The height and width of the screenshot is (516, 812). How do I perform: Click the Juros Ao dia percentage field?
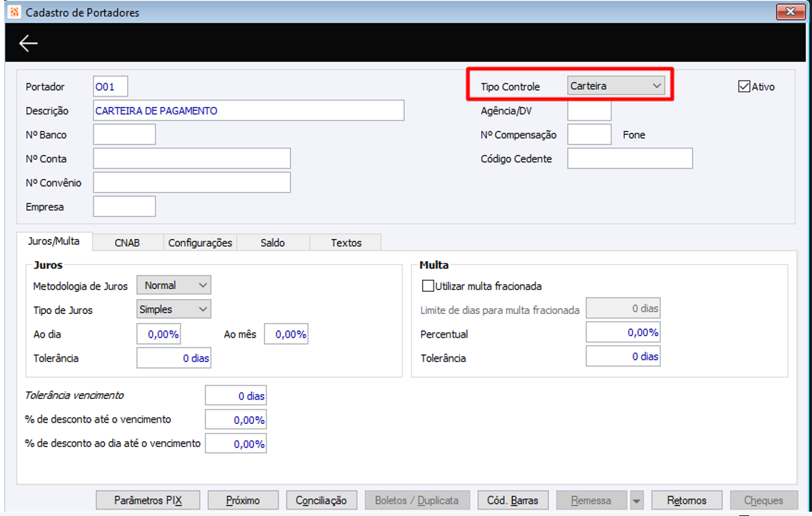159,334
